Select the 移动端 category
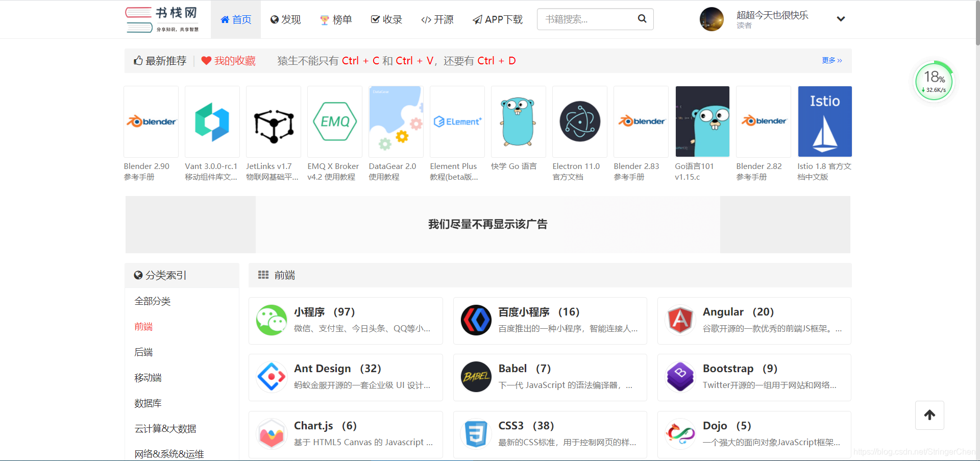Image resolution: width=980 pixels, height=461 pixels. [x=148, y=378]
